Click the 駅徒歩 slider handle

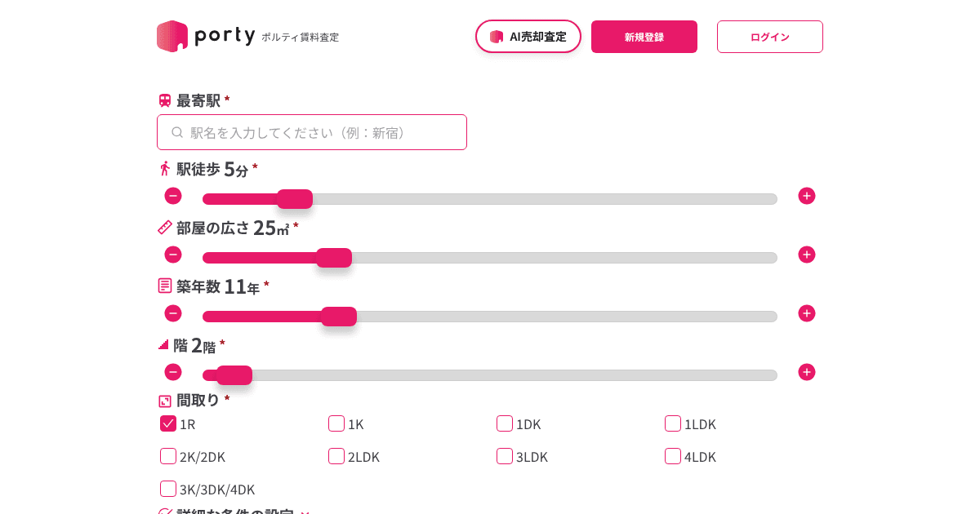click(x=295, y=199)
